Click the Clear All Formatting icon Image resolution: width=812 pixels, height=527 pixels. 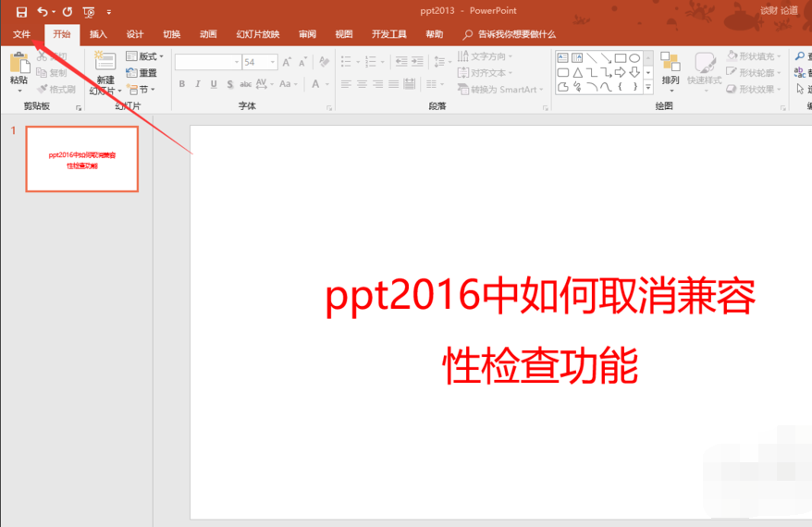(325, 62)
